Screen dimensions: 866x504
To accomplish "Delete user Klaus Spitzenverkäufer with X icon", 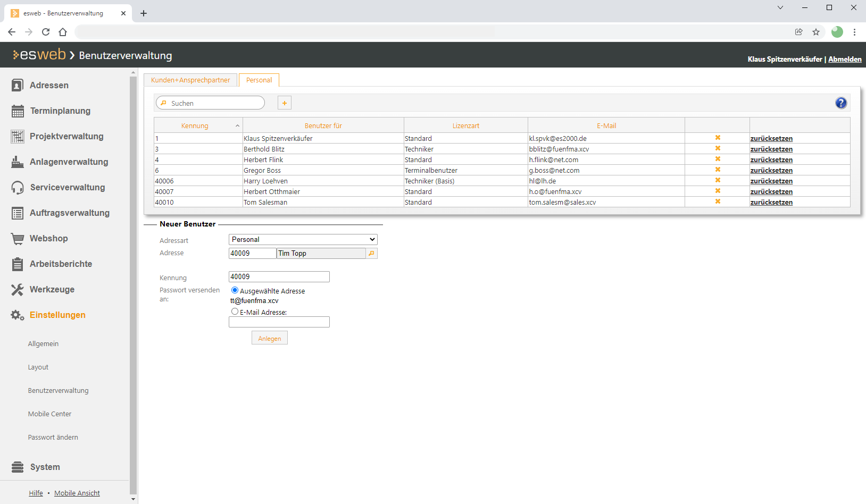I will click(718, 138).
